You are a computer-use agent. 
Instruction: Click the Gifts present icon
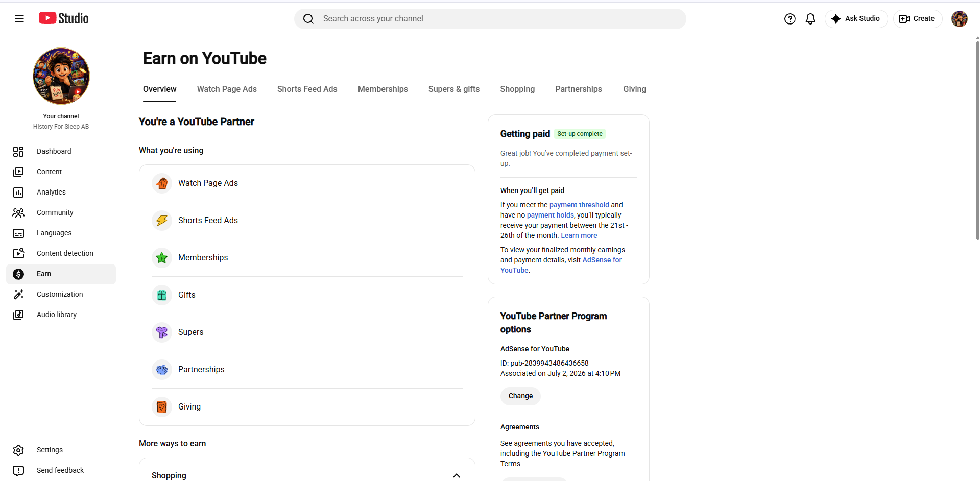click(162, 295)
